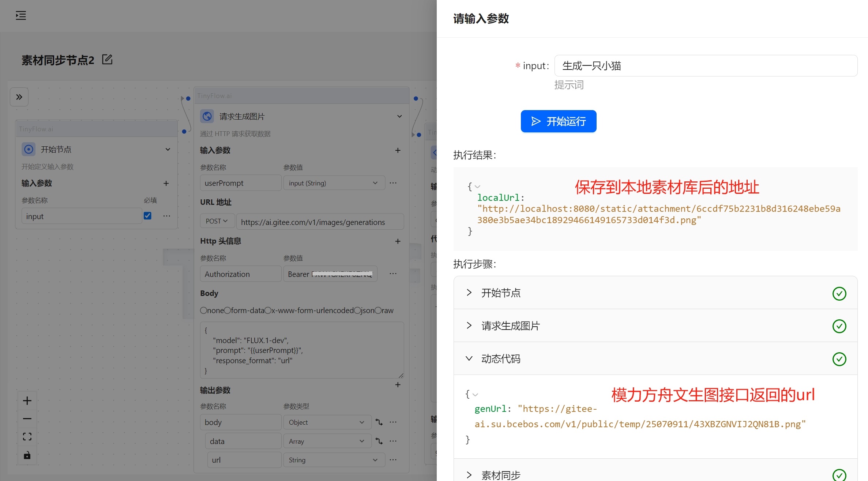The image size is (868, 481).
Task: Open more options for Authorization header
Action: click(x=393, y=274)
